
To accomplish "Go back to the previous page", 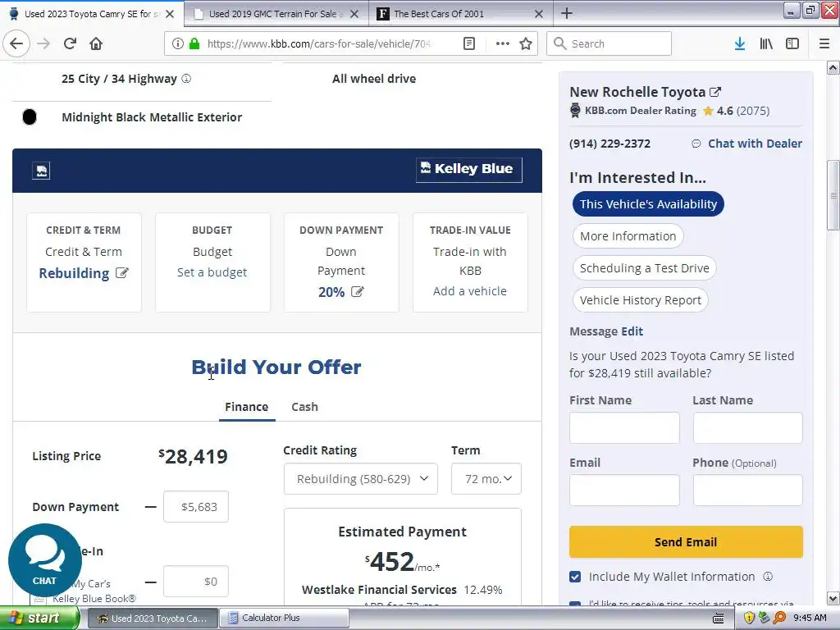I will pos(16,43).
